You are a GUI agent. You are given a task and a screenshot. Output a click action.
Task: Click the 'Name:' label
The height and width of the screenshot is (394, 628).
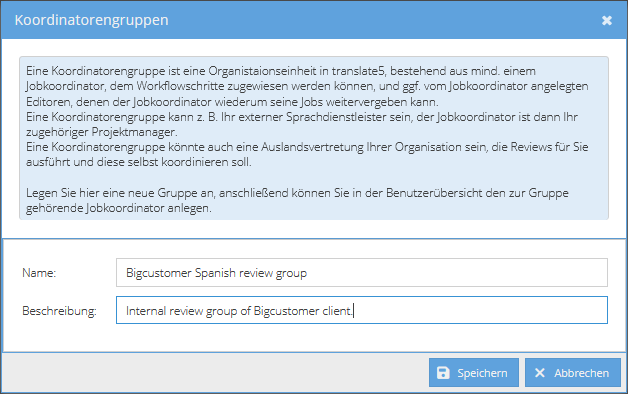(x=39, y=273)
